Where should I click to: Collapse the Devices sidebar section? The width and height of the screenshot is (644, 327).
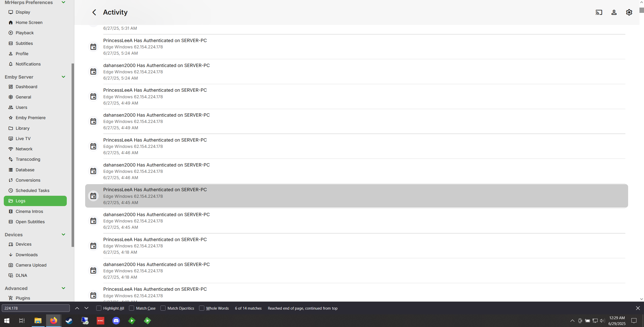tap(63, 235)
